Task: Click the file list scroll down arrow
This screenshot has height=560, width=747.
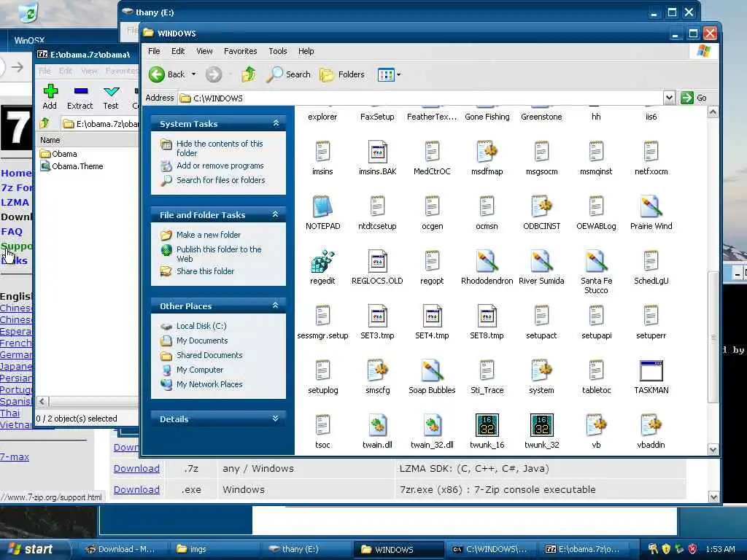Action: pyautogui.click(x=713, y=449)
